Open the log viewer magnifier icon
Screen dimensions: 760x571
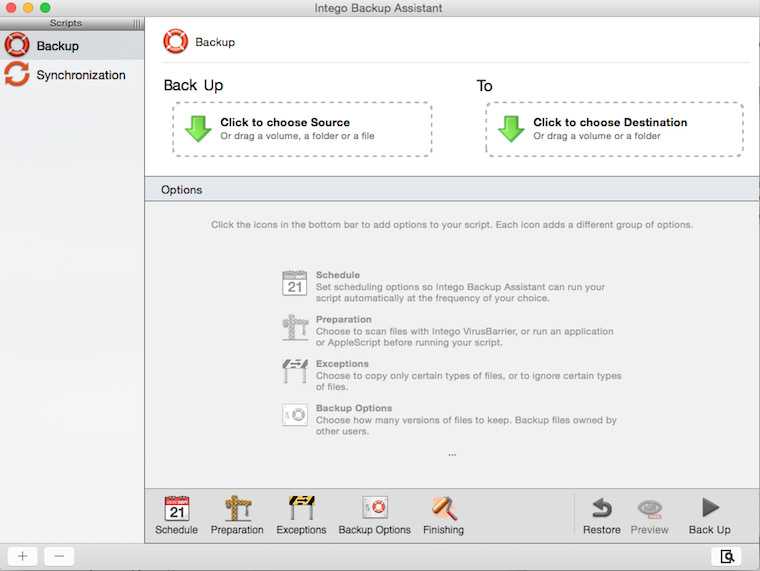click(726, 556)
